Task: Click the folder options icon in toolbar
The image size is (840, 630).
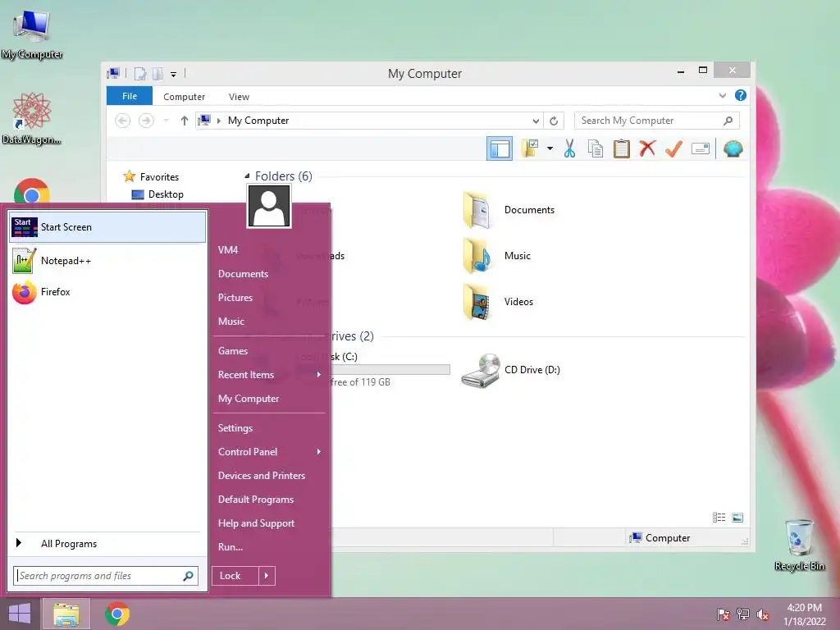Action: [x=530, y=148]
